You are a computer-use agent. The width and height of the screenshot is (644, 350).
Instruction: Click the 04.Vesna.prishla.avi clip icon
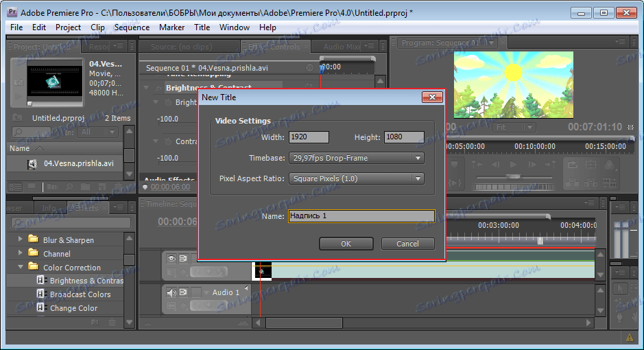(32, 164)
